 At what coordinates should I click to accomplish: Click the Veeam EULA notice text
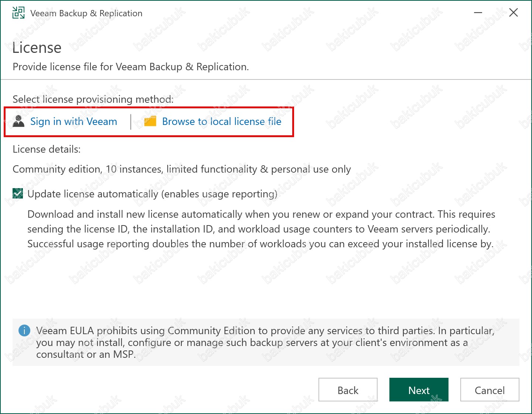tap(265, 343)
